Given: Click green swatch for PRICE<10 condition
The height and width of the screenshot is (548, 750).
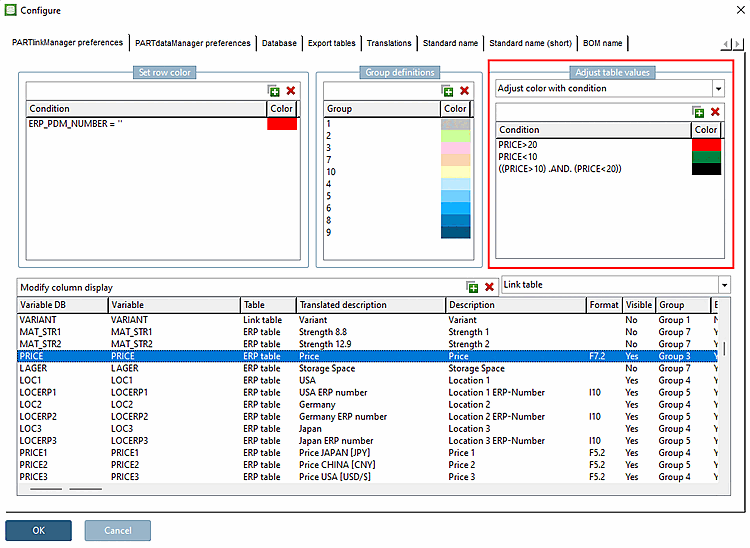Looking at the screenshot, I should pos(706,157).
